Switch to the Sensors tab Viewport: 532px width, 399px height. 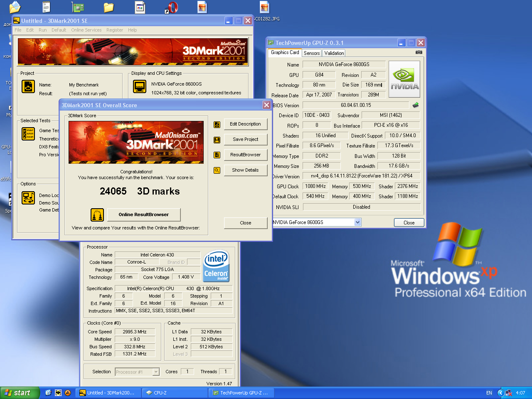click(312, 53)
